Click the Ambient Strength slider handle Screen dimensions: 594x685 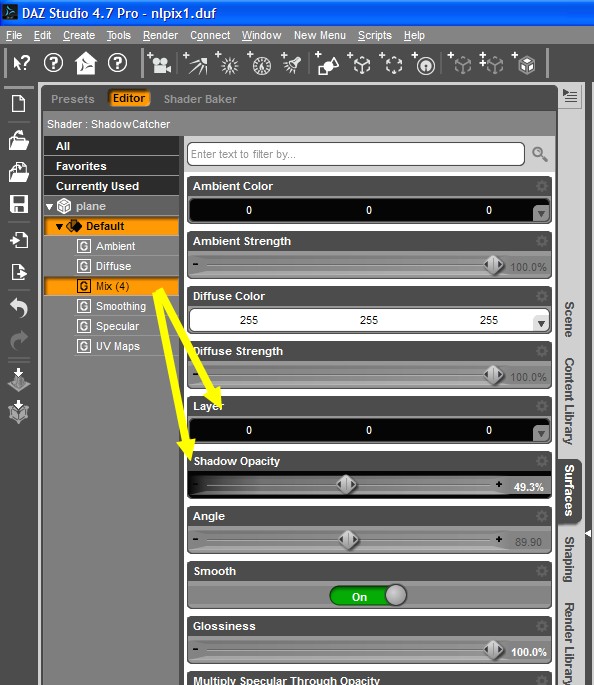[494, 265]
